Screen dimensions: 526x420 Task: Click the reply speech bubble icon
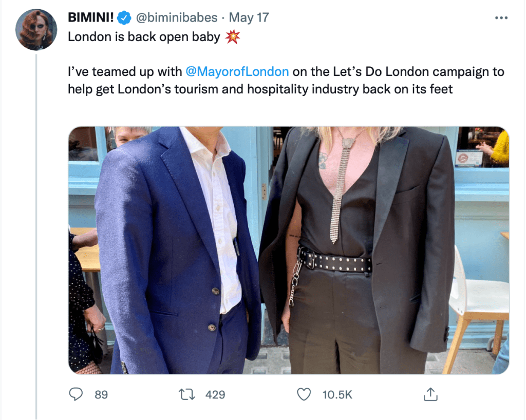pos(76,394)
